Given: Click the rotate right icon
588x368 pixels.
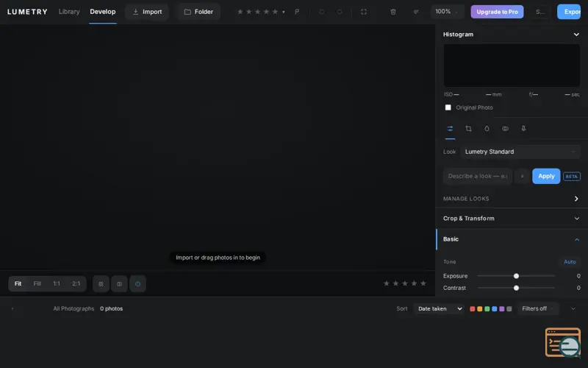Looking at the screenshot, I should (340, 12).
